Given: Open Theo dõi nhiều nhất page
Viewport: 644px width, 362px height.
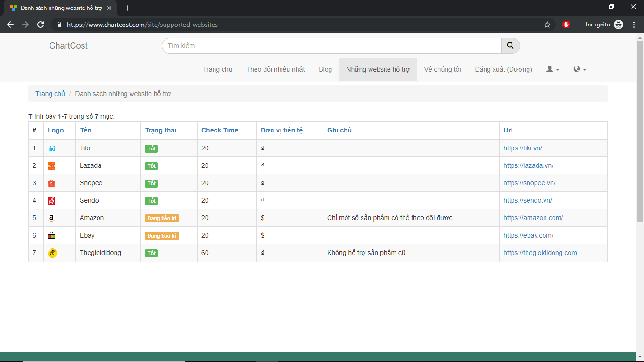Looking at the screenshot, I should (x=275, y=69).
